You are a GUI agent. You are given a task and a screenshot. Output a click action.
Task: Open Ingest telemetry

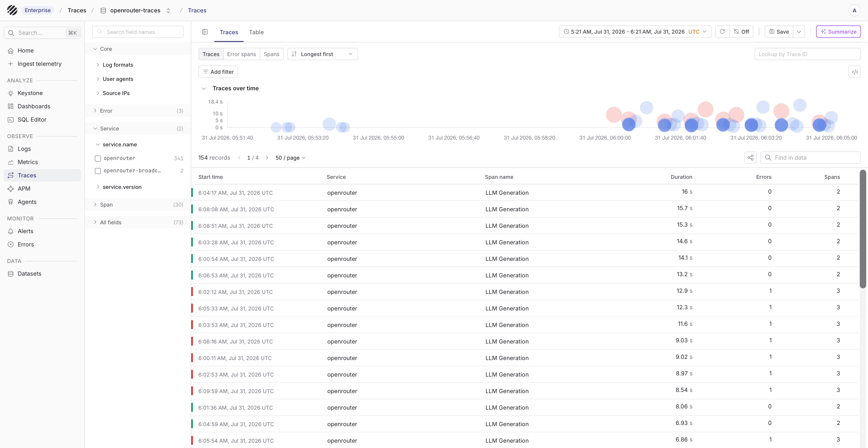coord(42,64)
